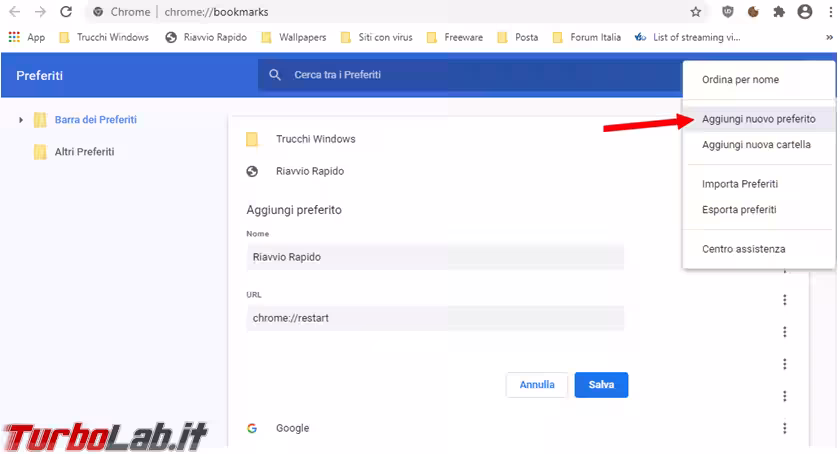Open more actions for Google bookmark
This screenshot has width=840, height=454.
[785, 428]
